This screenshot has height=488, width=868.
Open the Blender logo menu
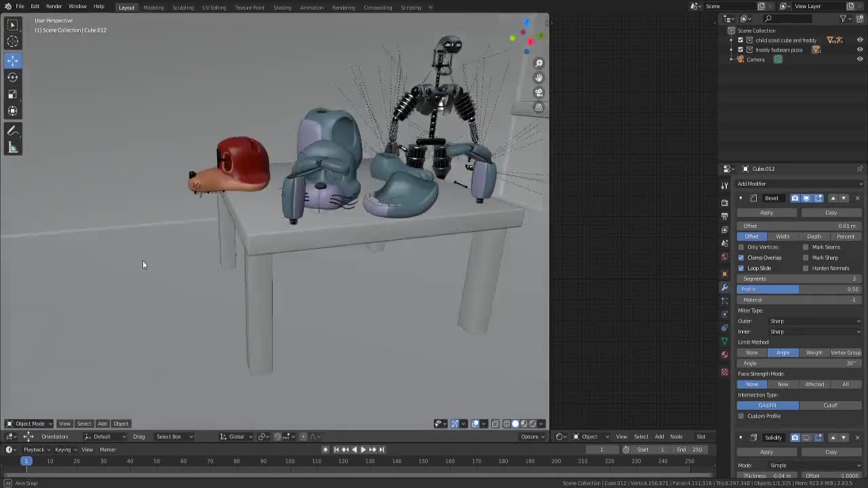7,7
